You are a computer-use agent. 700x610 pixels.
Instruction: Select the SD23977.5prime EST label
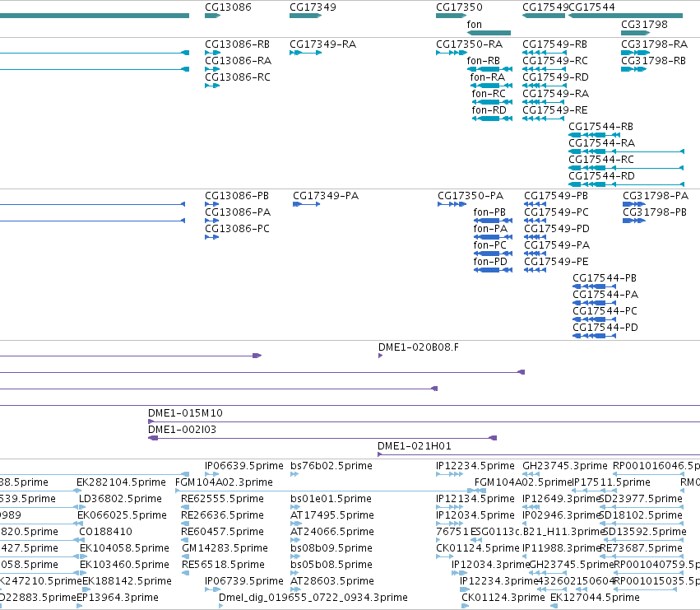click(x=641, y=499)
